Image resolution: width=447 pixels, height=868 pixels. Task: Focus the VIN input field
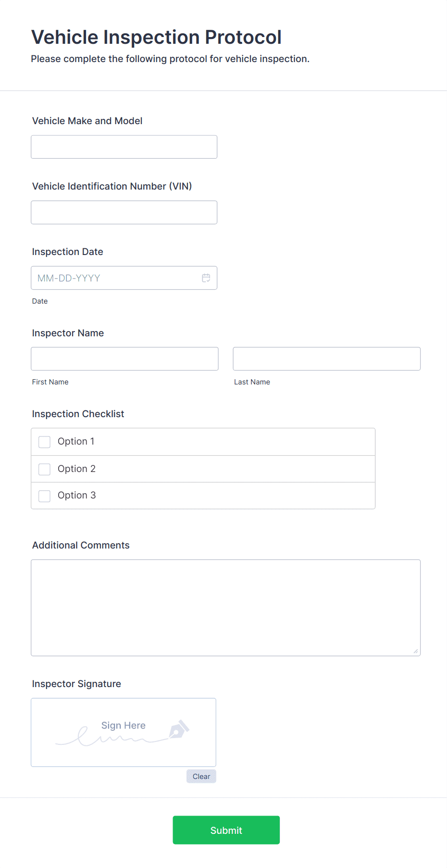pos(124,212)
